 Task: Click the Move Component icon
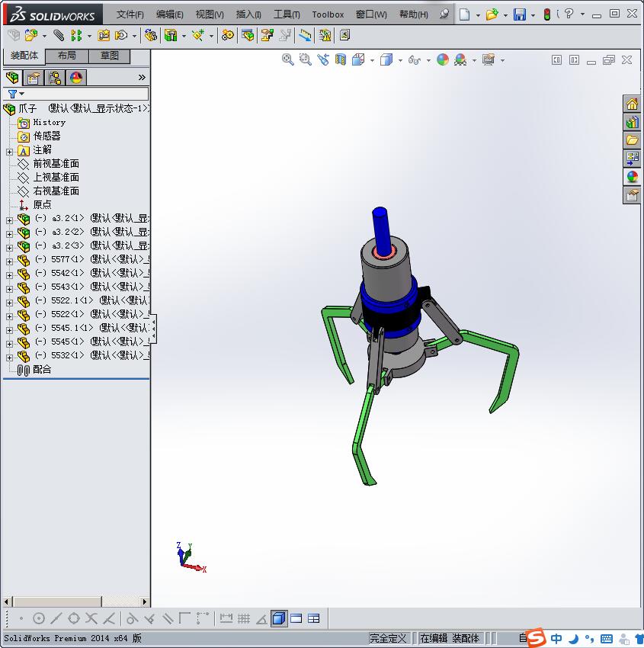(x=121, y=36)
